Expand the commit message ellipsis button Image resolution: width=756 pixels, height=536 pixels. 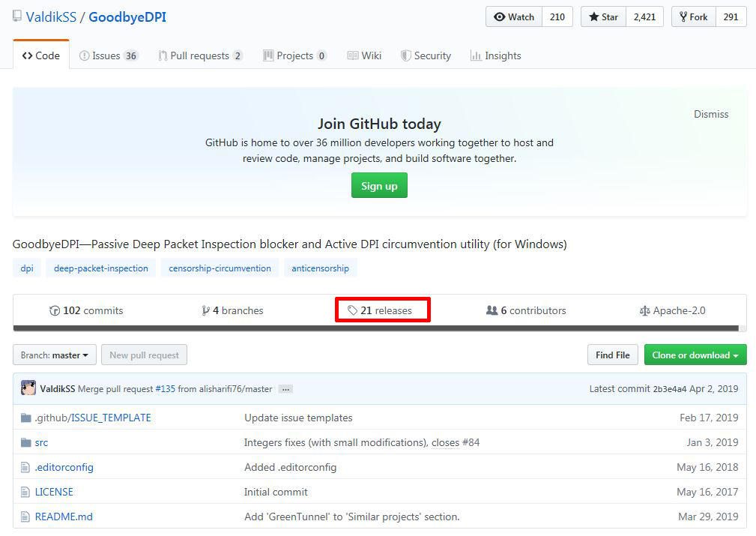coord(286,389)
